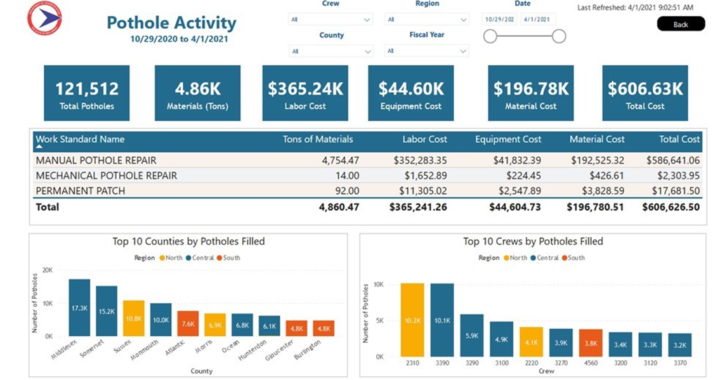Select crew 2310 bar with 10.2K

pyautogui.click(x=412, y=320)
